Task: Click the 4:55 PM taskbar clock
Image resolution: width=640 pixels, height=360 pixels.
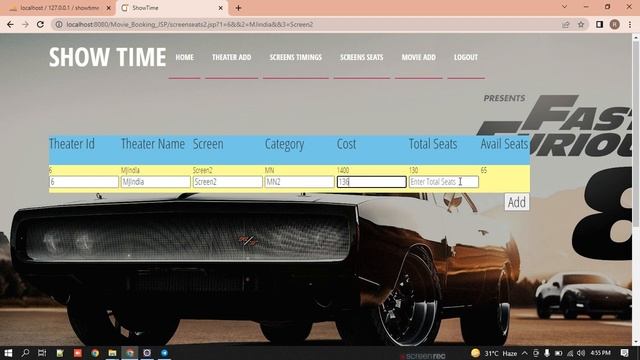Action: [x=600, y=353]
